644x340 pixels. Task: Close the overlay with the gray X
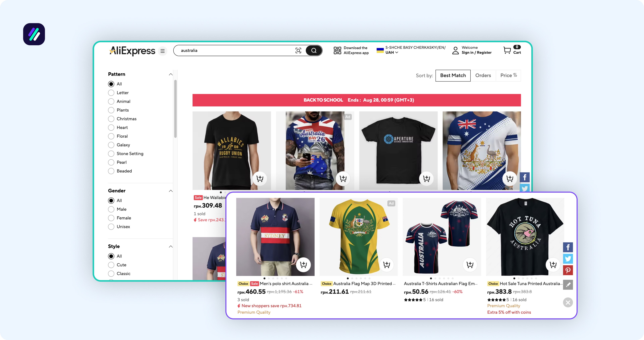[x=568, y=302]
